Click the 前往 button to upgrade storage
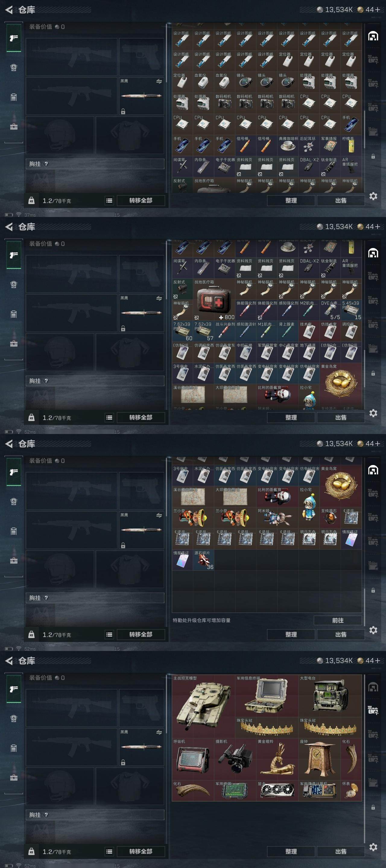Screen dimensions: 386x868 [x=338, y=620]
